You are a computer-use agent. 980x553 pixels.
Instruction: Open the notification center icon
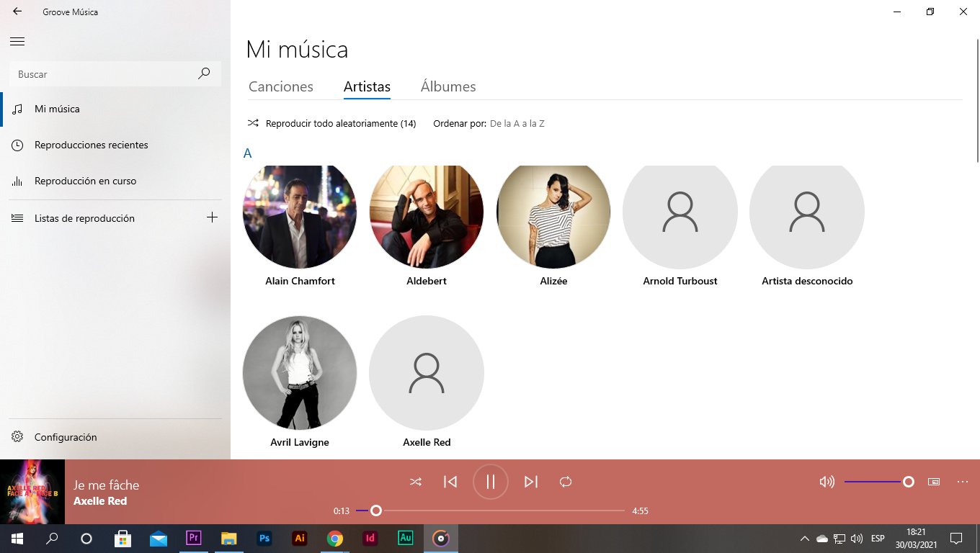tap(956, 539)
